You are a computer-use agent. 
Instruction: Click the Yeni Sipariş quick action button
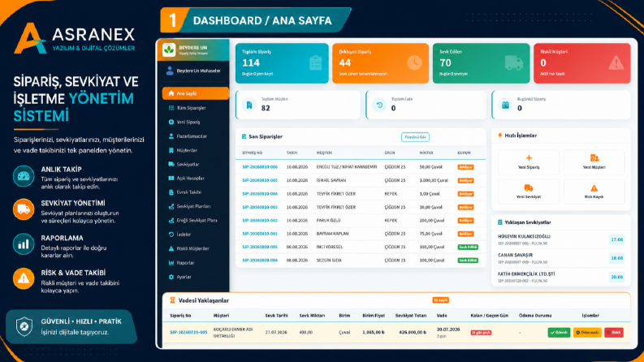(x=529, y=162)
